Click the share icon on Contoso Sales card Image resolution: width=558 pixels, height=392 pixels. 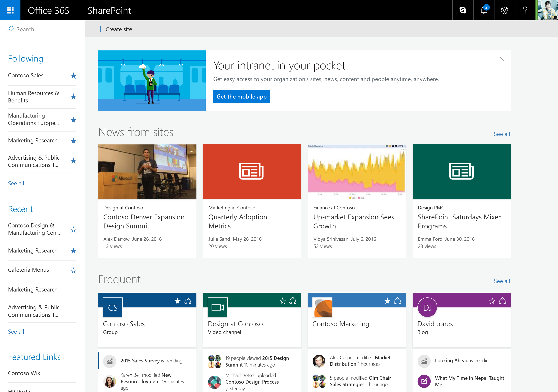(188, 301)
